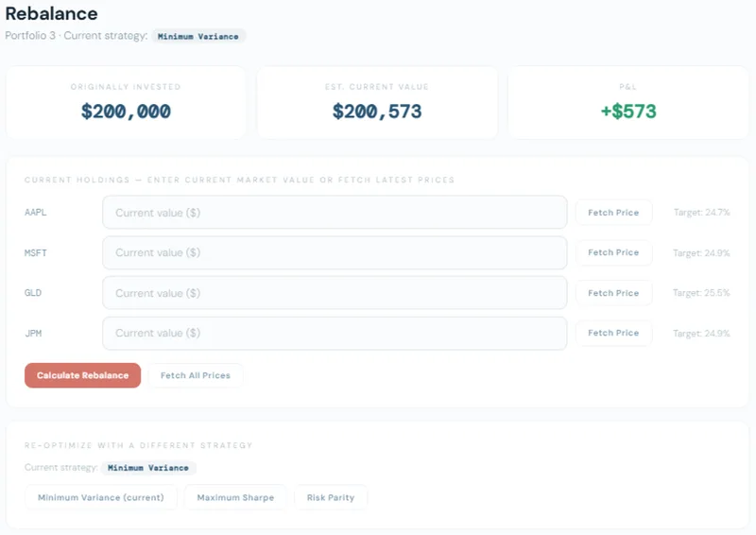Fetch price for AAPL
Image resolution: width=756 pixels, height=535 pixels.
[x=613, y=213]
